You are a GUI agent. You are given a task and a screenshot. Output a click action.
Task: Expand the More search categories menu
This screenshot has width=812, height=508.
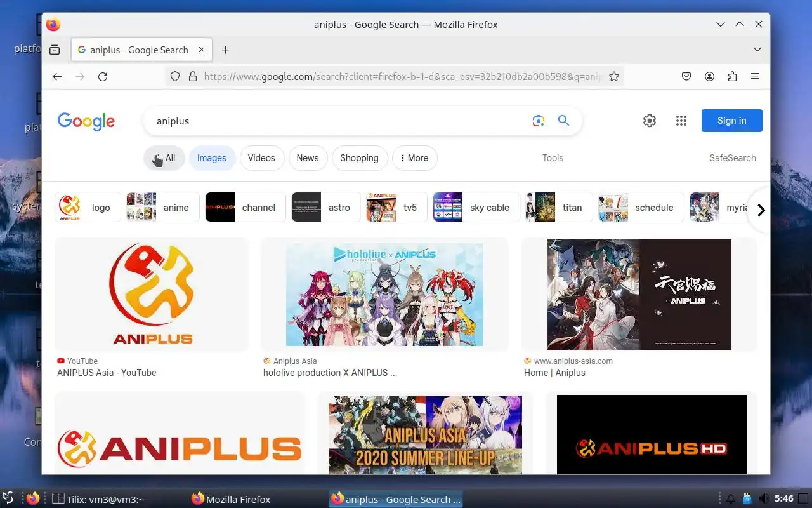pos(415,158)
